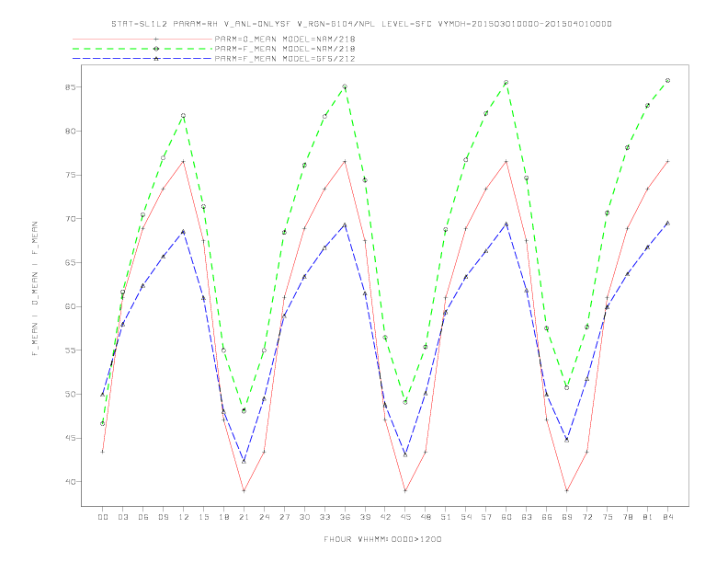Image resolution: width=728 pixels, height=563 pixels.
Task: Click red plus data point at hour 21 minimum
Action: coord(244,490)
